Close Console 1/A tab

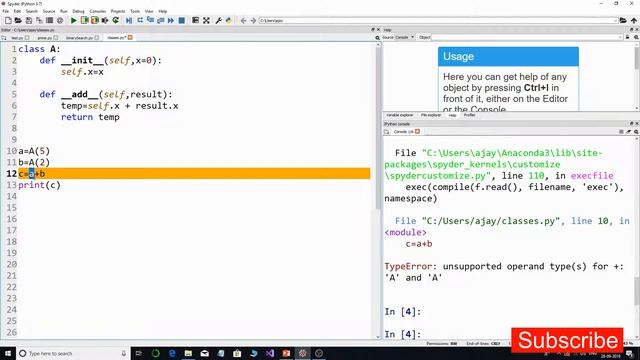pyautogui.click(x=417, y=131)
